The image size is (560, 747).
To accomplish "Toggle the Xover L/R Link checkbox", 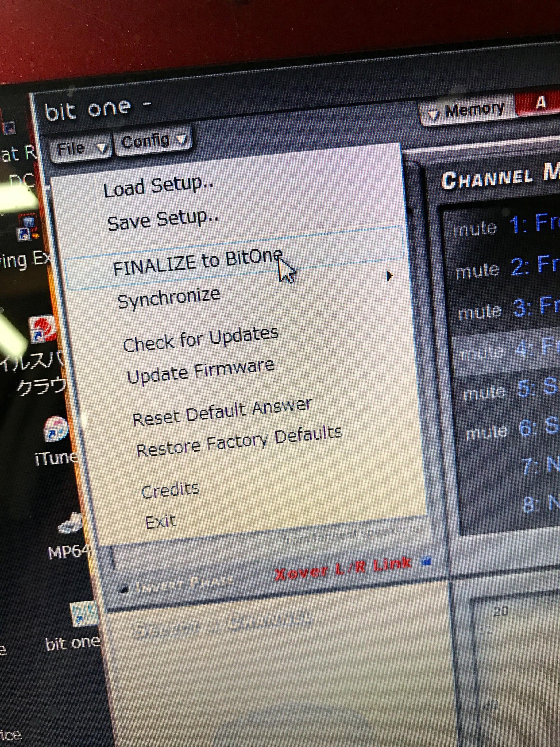I will click(x=426, y=561).
